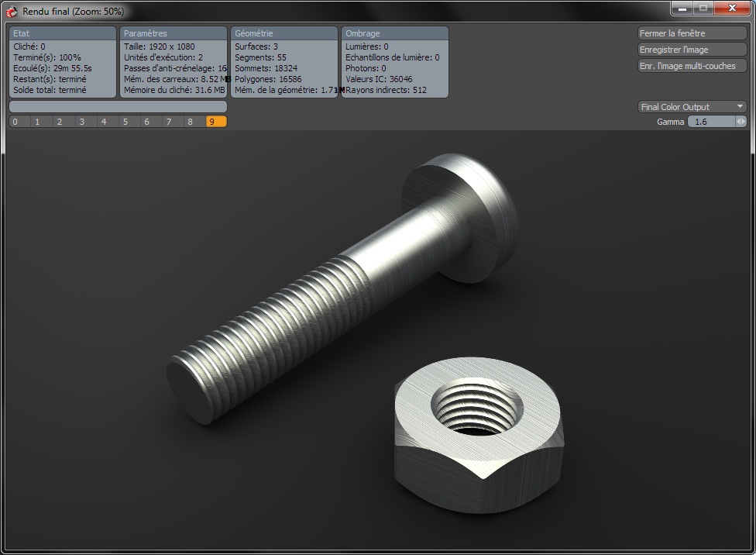Click 'Valeurs IC: 36046' text

[379, 79]
